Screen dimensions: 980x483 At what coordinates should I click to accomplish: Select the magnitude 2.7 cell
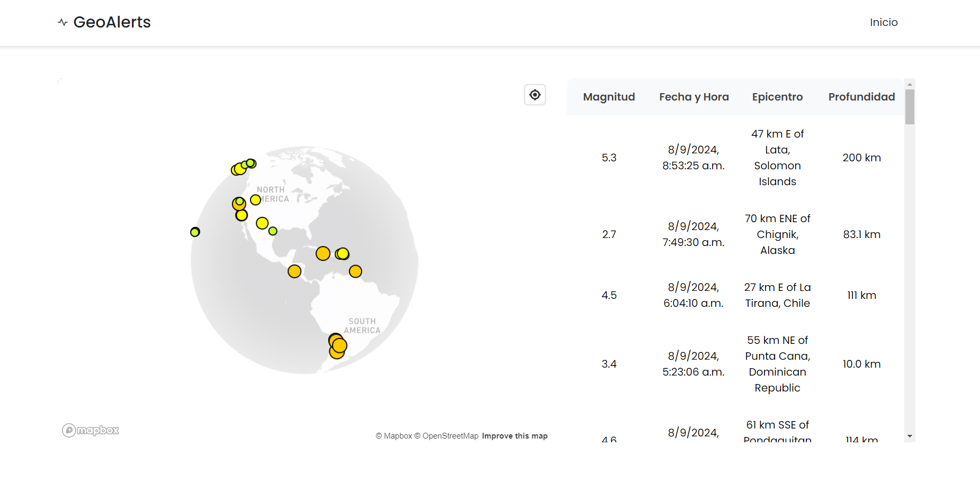coord(609,234)
